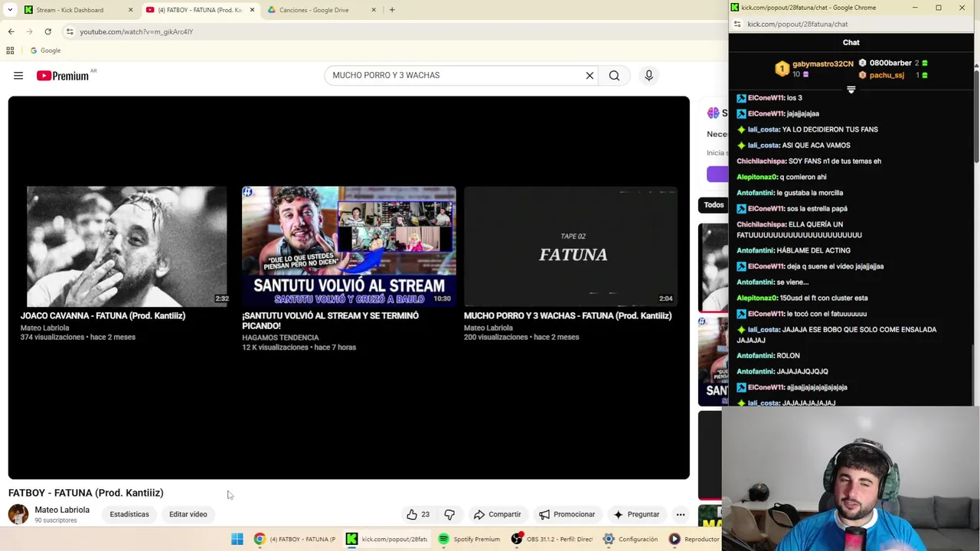Open Mateo Labriola channel avatar
This screenshot has width=980, height=551.
(18, 514)
